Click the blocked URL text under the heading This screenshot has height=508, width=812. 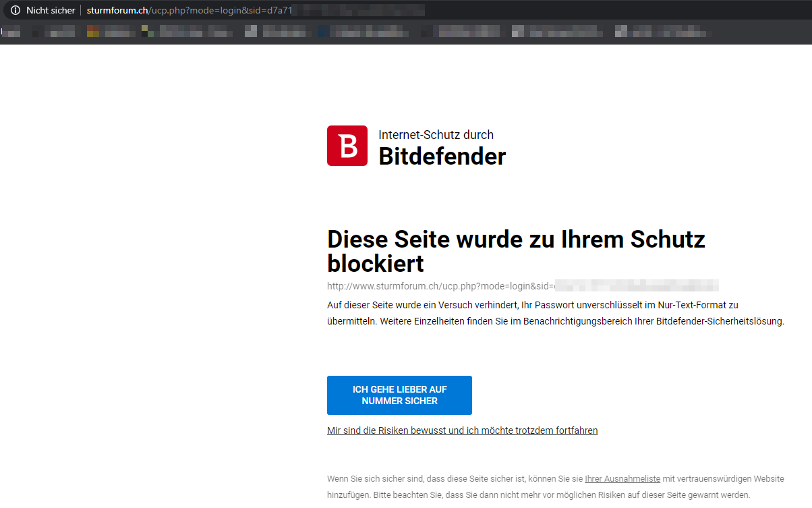523,285
